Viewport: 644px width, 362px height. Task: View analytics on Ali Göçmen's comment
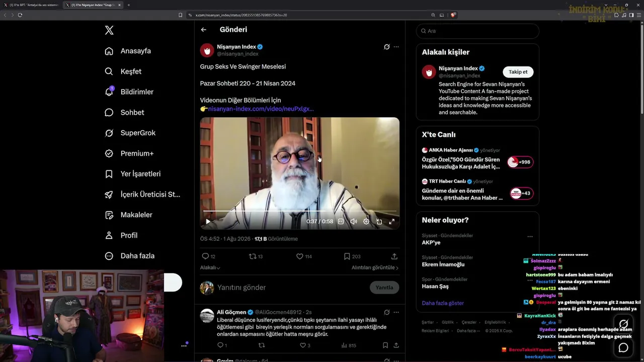coord(349,345)
